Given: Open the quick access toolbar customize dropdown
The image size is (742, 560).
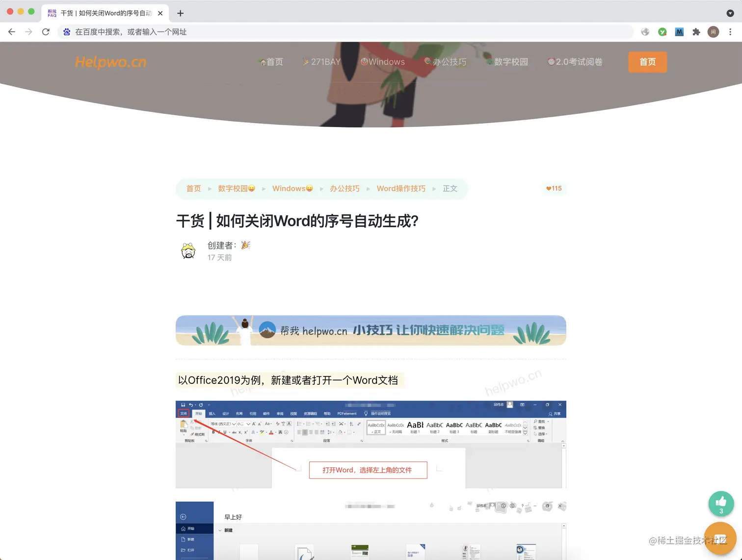Looking at the screenshot, I should pos(209,405).
